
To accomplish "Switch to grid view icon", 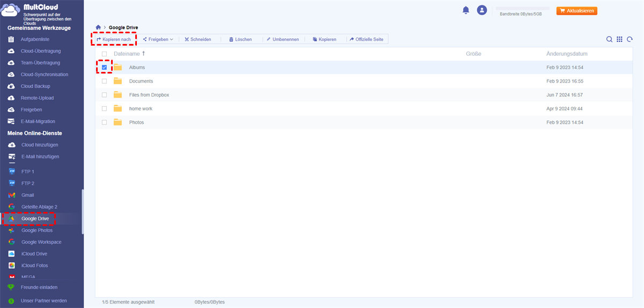I will (x=619, y=39).
